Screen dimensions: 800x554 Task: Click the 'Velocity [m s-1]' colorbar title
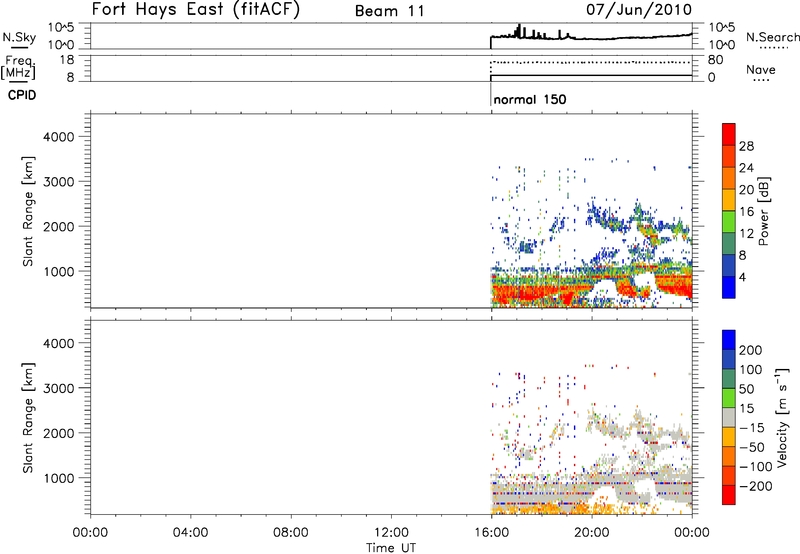pos(782,417)
